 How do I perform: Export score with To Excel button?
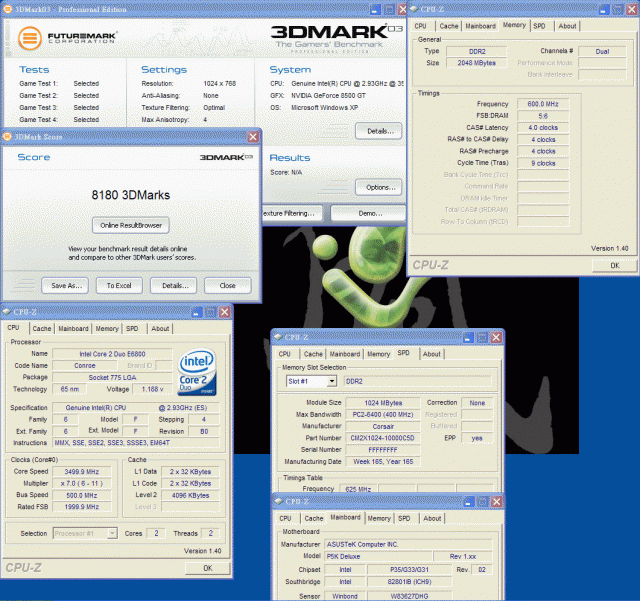[119, 285]
